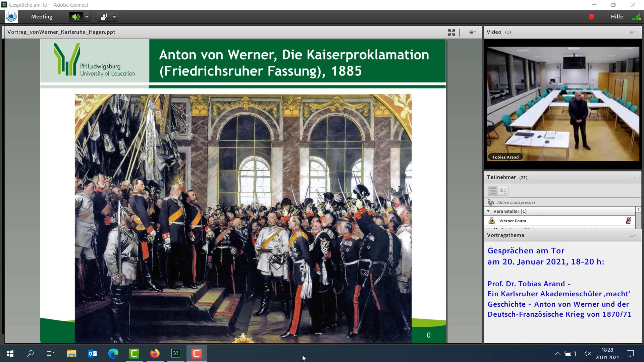Open Teilnehmer pod options menu

[x=632, y=177]
